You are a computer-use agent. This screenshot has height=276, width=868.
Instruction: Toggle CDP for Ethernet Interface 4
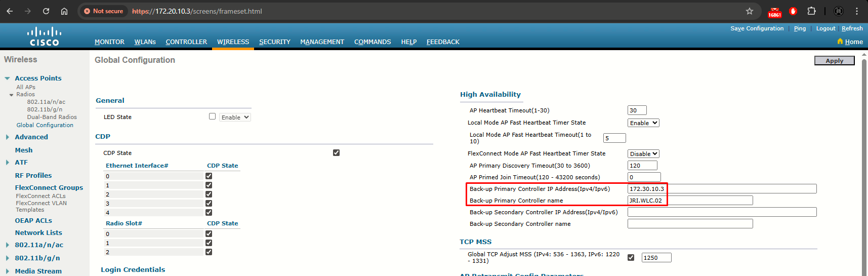(209, 213)
